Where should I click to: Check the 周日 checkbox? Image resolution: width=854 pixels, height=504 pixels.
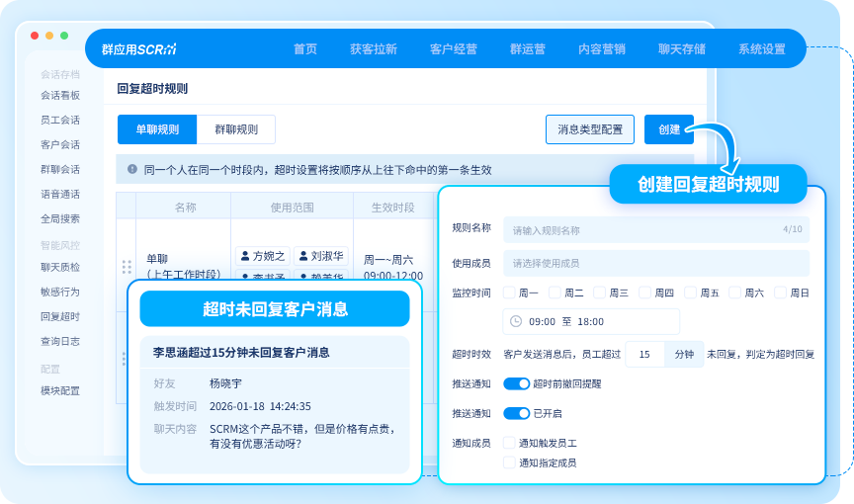780,293
